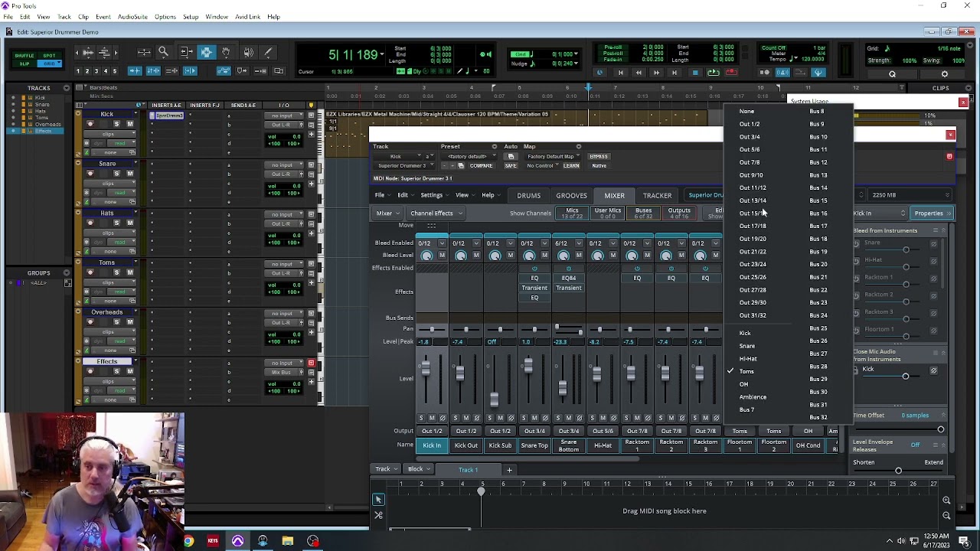
Task: Click the COMPARE button in plugin header
Action: [x=481, y=166]
